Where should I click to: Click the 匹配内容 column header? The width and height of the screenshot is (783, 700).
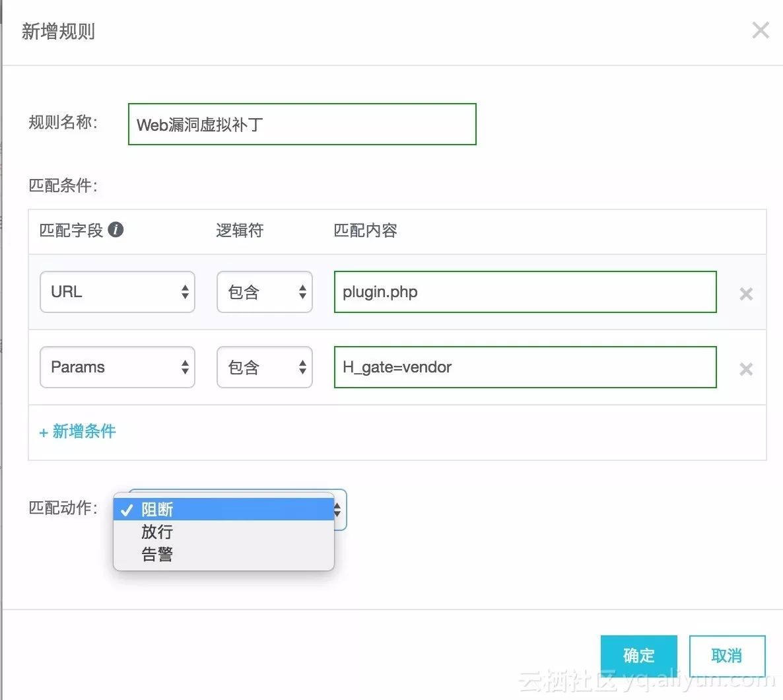tap(365, 230)
